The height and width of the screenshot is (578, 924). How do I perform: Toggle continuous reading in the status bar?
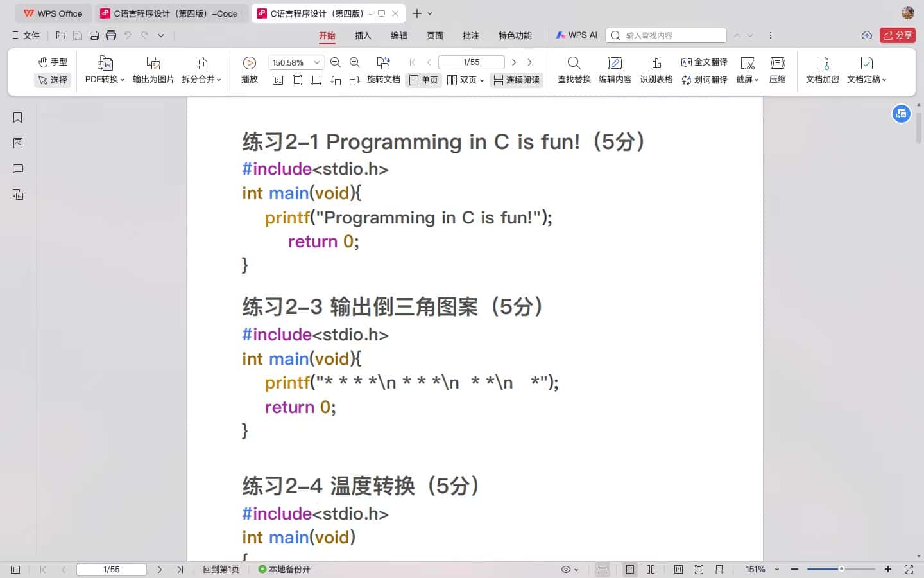pyautogui.click(x=602, y=569)
